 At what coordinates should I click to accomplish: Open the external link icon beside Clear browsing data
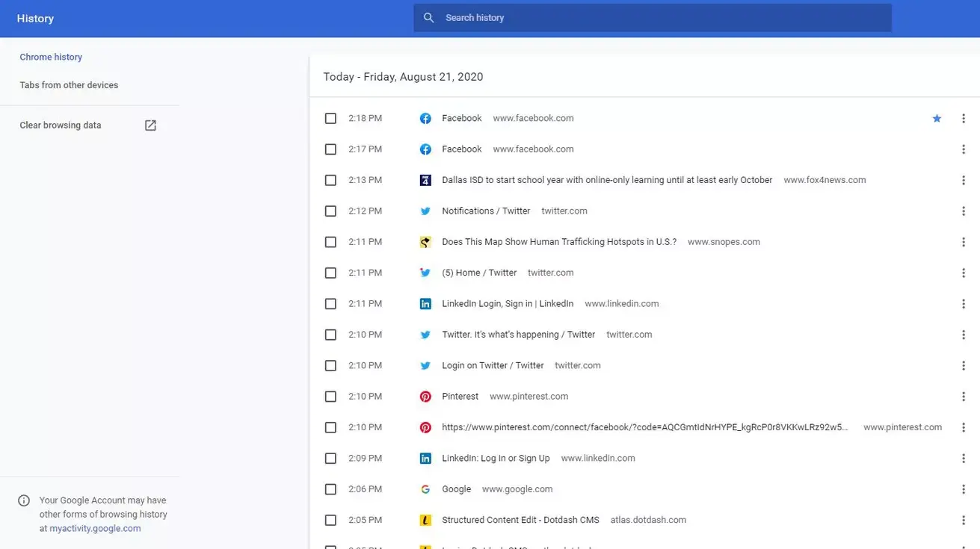pos(150,125)
